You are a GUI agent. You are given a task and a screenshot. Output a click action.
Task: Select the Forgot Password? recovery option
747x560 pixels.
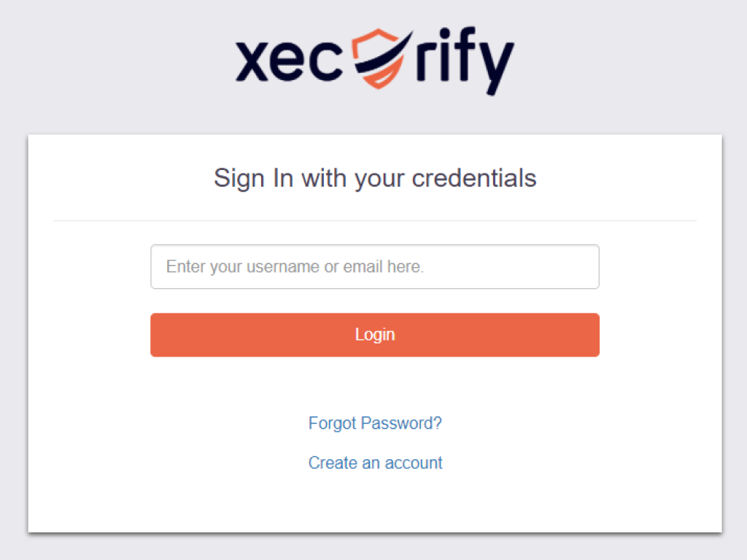tap(375, 424)
